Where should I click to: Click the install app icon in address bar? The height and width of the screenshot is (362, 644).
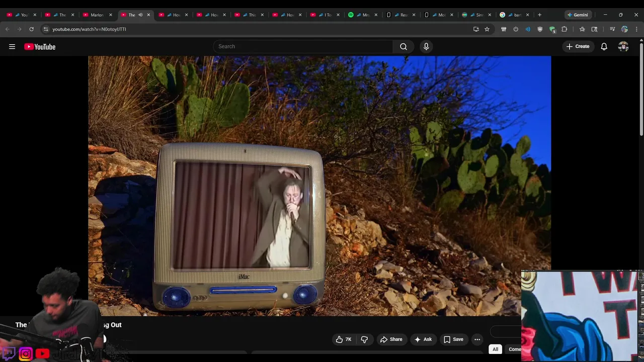coord(476,29)
